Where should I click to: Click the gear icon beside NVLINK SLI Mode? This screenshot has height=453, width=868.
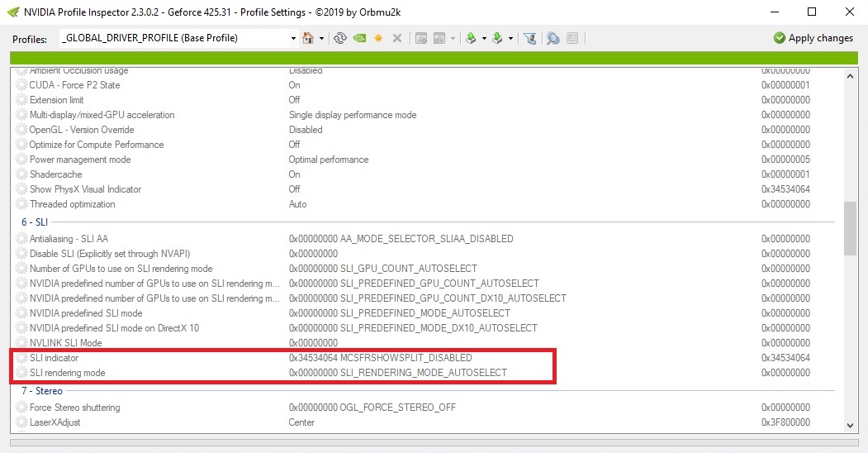21,343
